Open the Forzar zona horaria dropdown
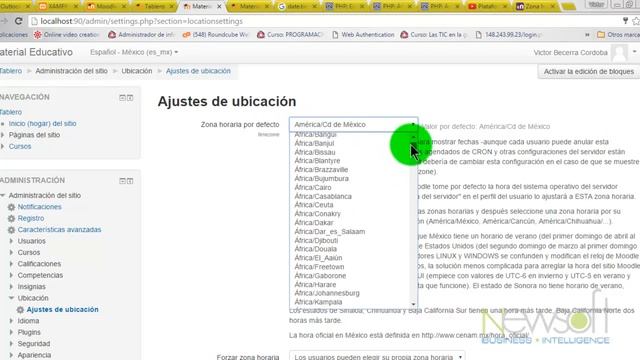 (377, 357)
